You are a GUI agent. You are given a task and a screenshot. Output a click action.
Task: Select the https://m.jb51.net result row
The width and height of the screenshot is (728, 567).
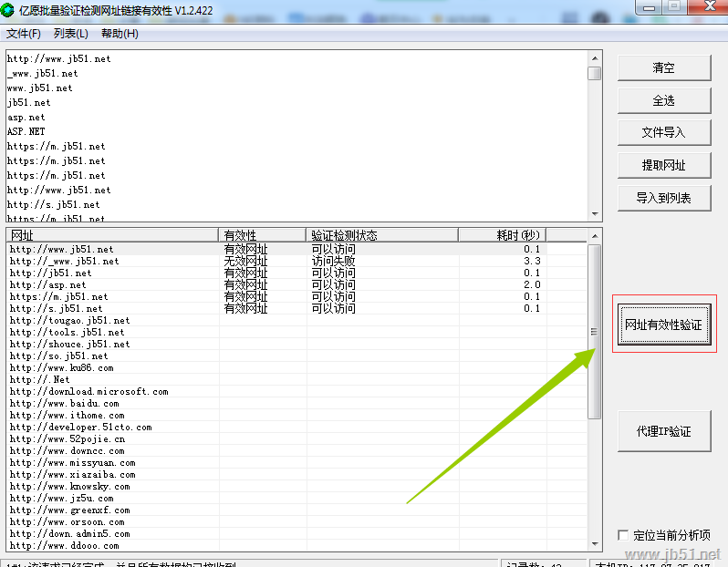pyautogui.click(x=297, y=296)
